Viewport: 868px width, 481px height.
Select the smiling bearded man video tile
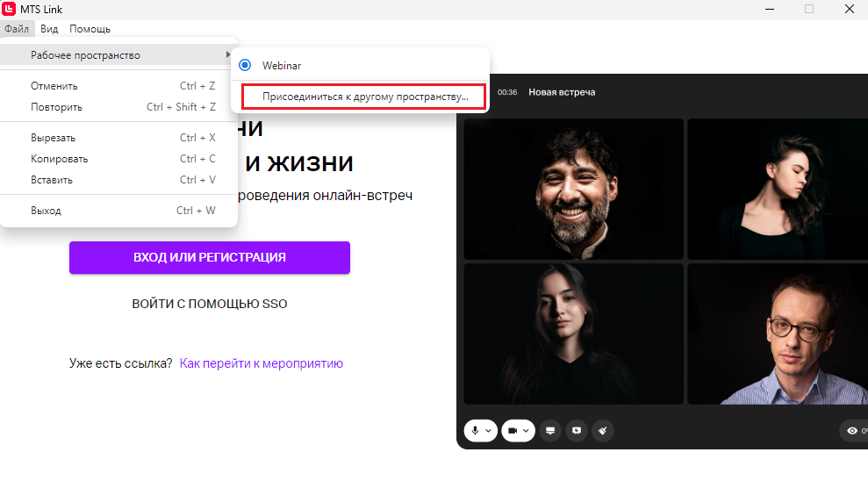[573, 189]
